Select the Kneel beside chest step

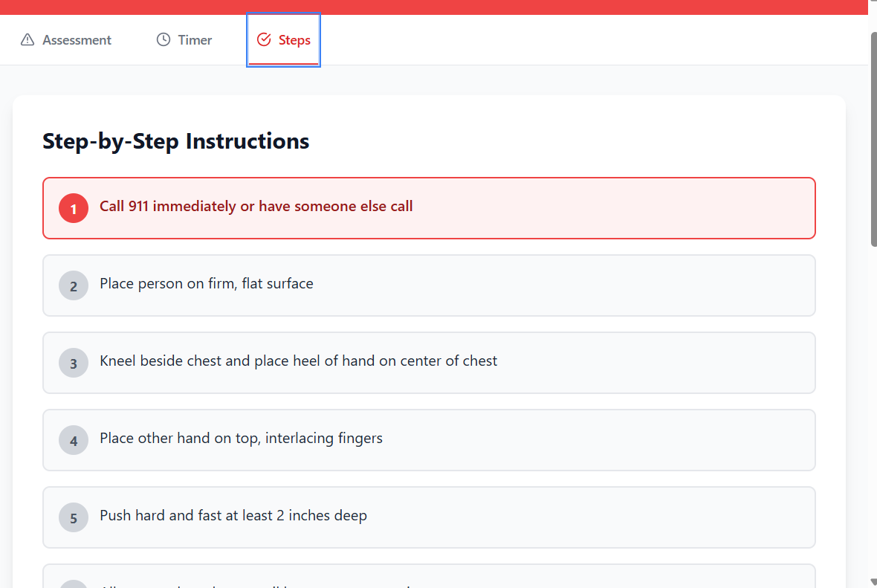click(429, 363)
